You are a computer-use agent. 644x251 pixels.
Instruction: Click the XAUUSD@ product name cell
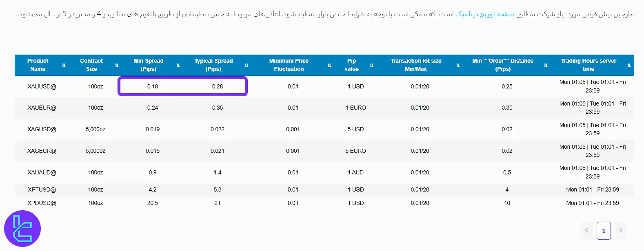42,86
